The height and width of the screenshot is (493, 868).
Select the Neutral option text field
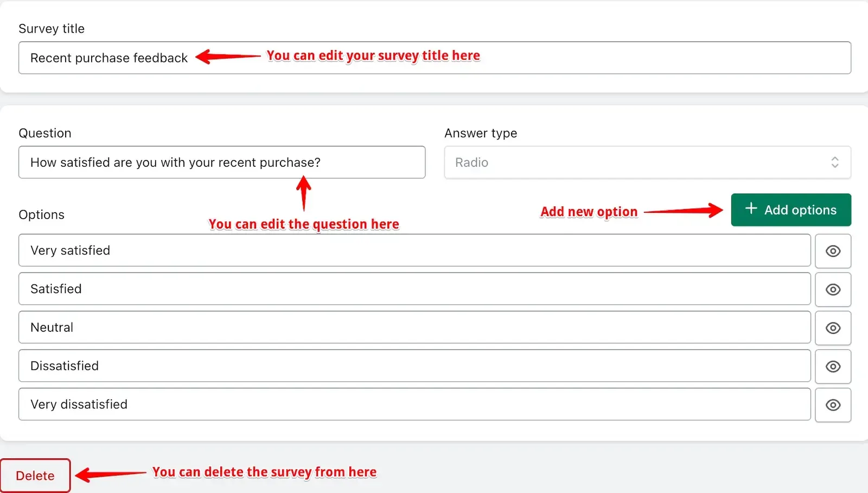[x=414, y=327]
